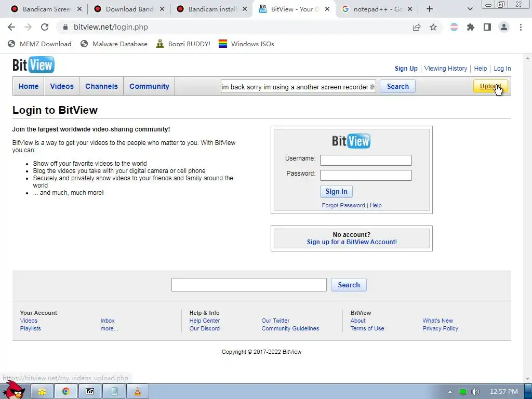532x399 pixels.
Task: Open the Malware Database bookmark
Action: pyautogui.click(x=114, y=44)
